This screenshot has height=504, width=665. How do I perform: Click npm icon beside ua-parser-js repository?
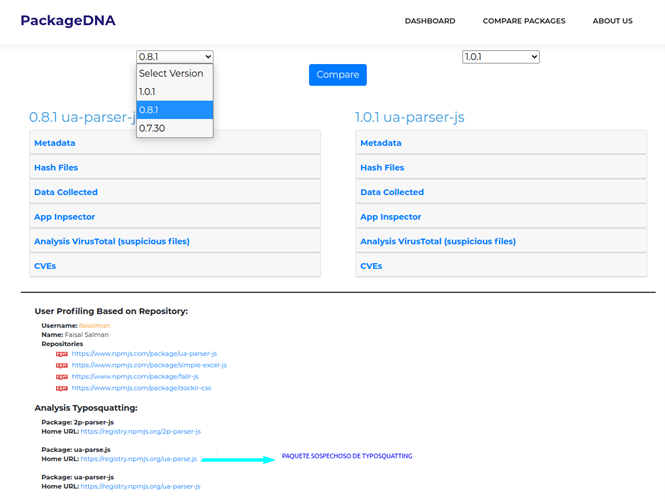click(62, 354)
